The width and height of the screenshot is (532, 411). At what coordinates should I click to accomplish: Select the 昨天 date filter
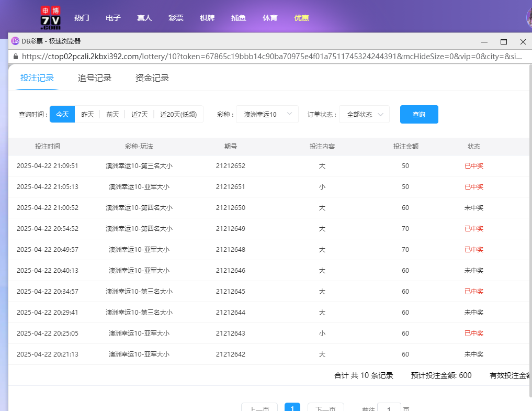[87, 114]
